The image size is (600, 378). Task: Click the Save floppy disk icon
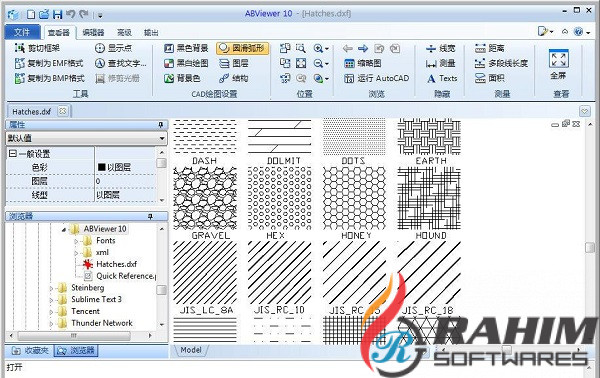(57, 15)
